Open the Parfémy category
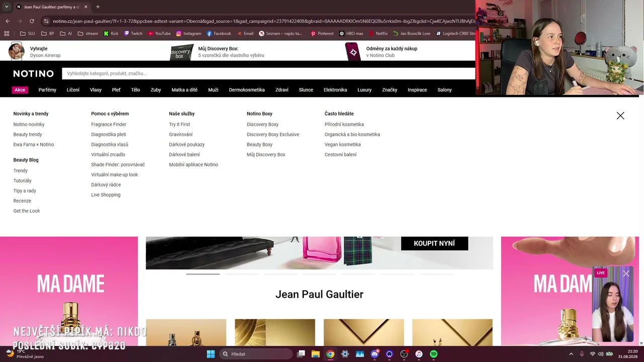Image resolution: width=644 pixels, height=362 pixels. tap(47, 90)
